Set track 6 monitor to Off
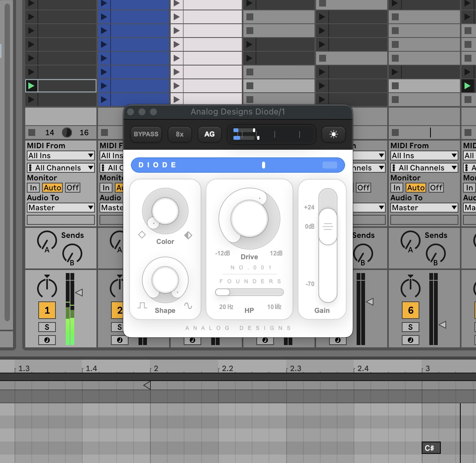The height and width of the screenshot is (463, 476). tap(436, 188)
